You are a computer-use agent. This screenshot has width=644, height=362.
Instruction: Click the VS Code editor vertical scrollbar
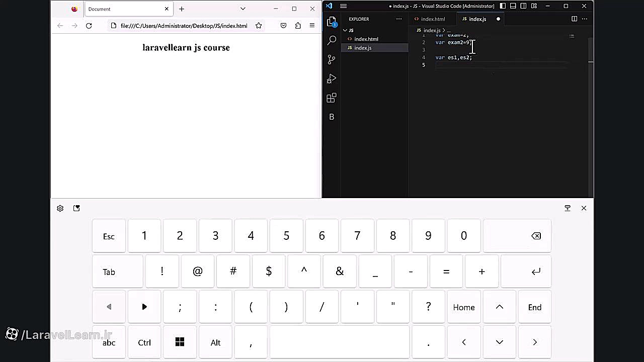[591, 116]
